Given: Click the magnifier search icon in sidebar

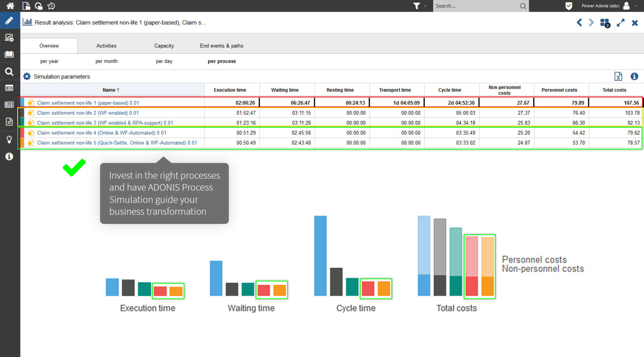Looking at the screenshot, I should (x=9, y=72).
